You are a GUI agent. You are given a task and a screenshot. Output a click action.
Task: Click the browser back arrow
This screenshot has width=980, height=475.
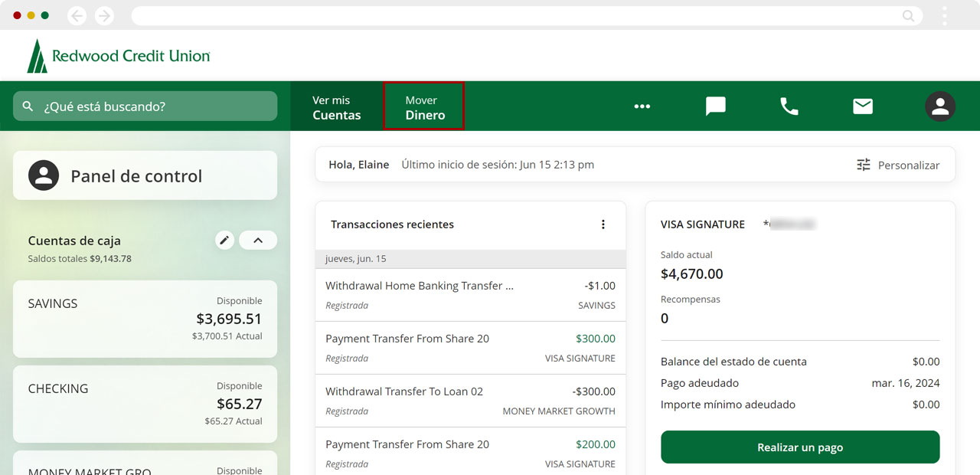[77, 15]
